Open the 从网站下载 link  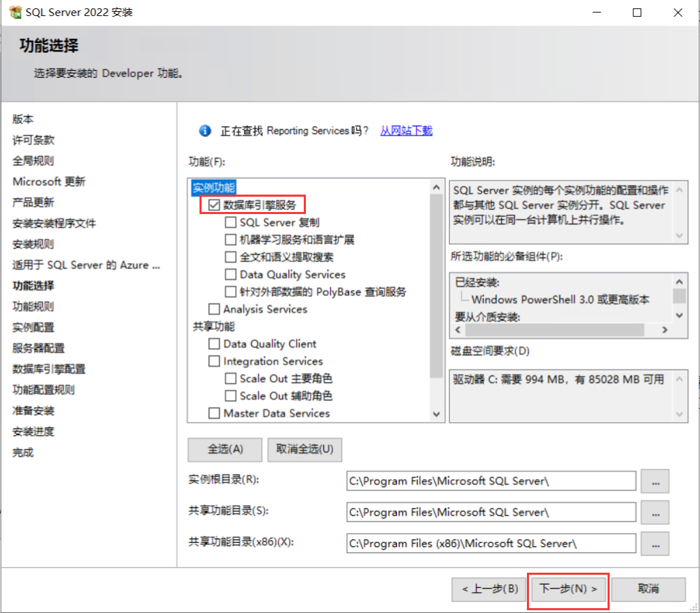[406, 131]
